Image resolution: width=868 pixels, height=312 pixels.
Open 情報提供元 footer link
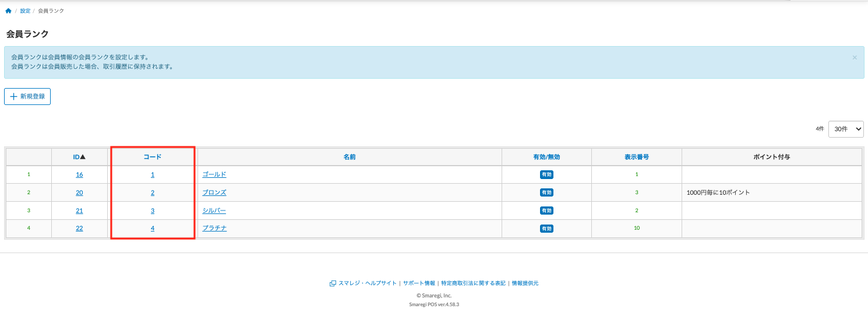click(525, 283)
